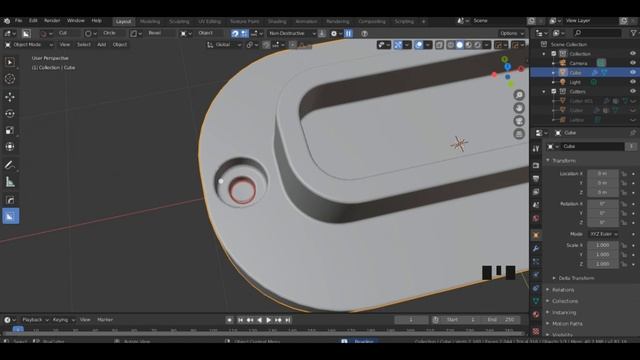This screenshot has width=640, height=360.
Task: Toggle X-ray mode in viewport header
Action: [439, 45]
